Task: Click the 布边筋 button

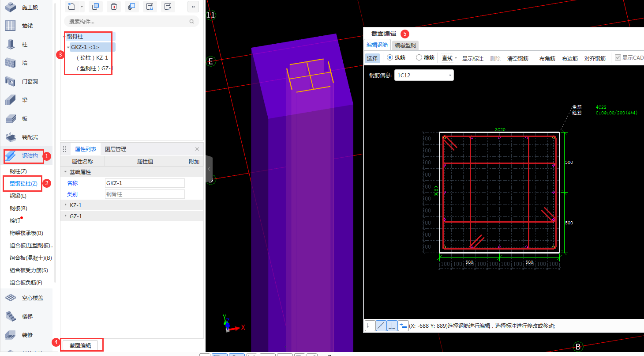Action: (x=570, y=58)
